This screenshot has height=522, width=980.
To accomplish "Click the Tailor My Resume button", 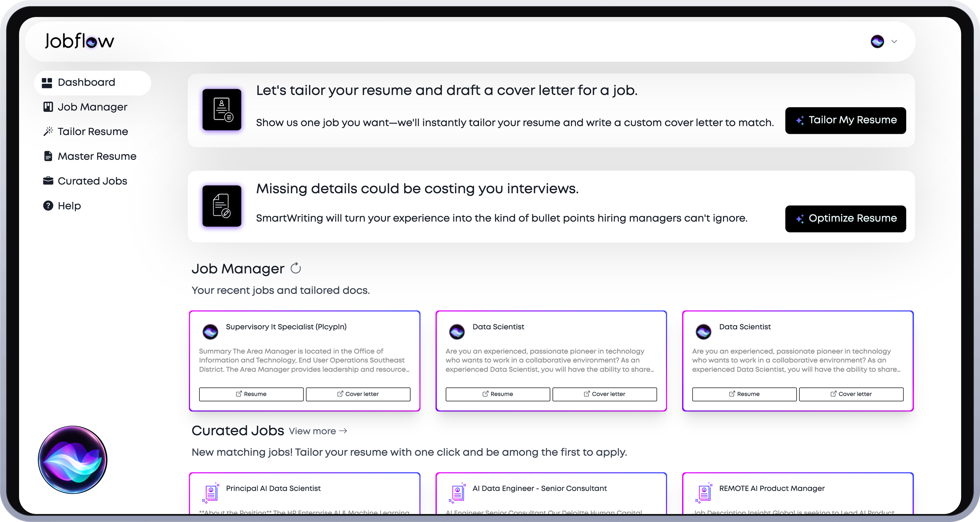I will pos(845,120).
